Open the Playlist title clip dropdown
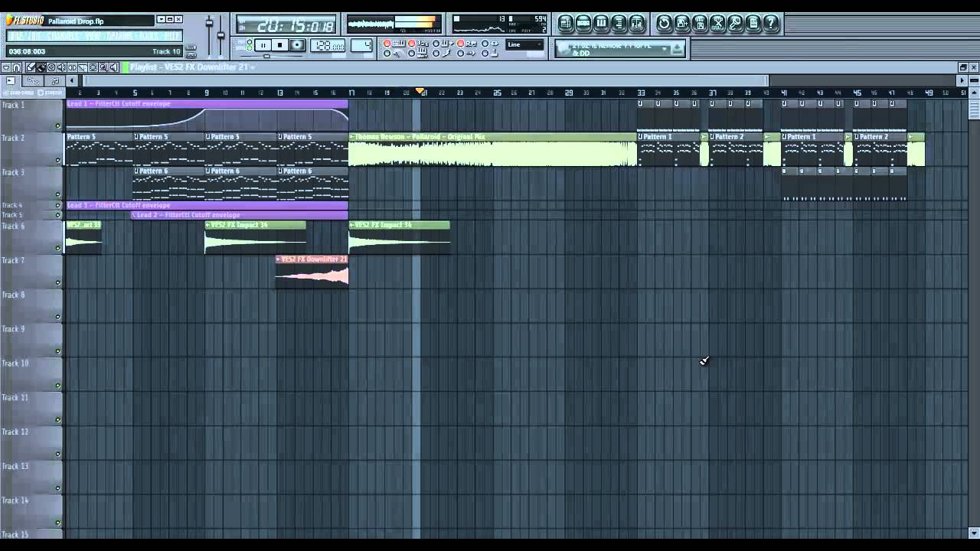 253,67
